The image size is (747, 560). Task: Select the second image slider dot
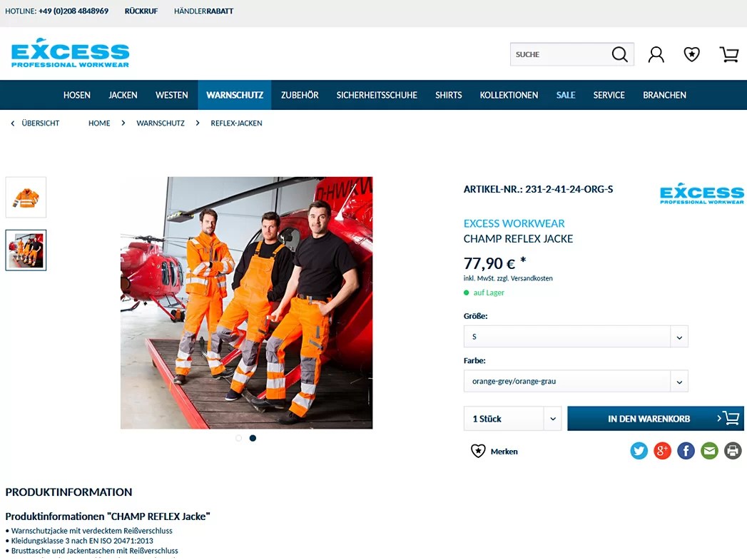pyautogui.click(x=253, y=438)
